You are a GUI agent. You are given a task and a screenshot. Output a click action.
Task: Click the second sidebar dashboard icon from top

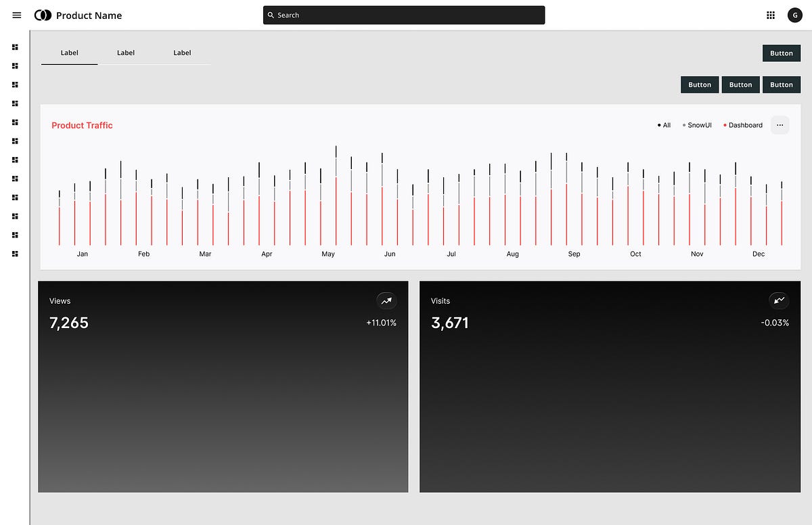(x=15, y=66)
